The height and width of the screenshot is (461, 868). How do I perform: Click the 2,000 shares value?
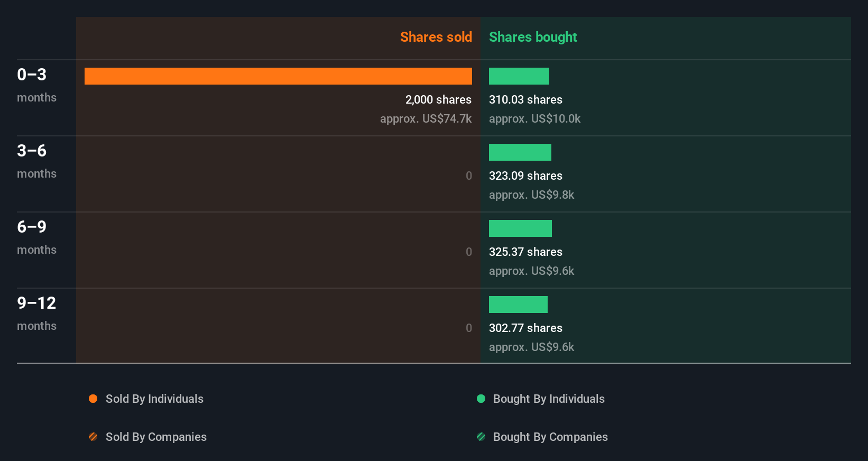(438, 99)
